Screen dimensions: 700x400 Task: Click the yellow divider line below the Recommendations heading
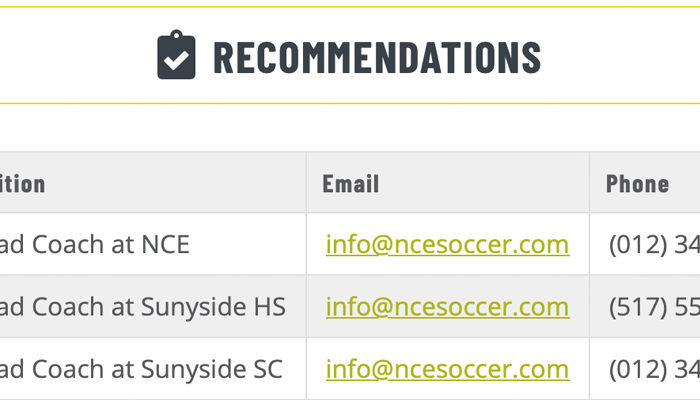click(x=350, y=104)
